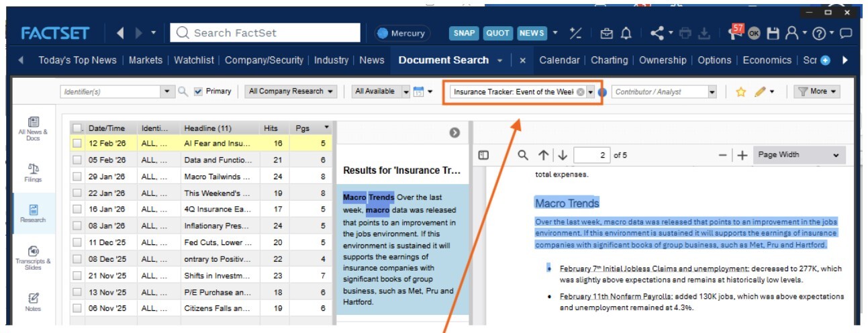The width and height of the screenshot is (868, 333).
Task: Switch to the Charting tab
Action: [x=609, y=60]
